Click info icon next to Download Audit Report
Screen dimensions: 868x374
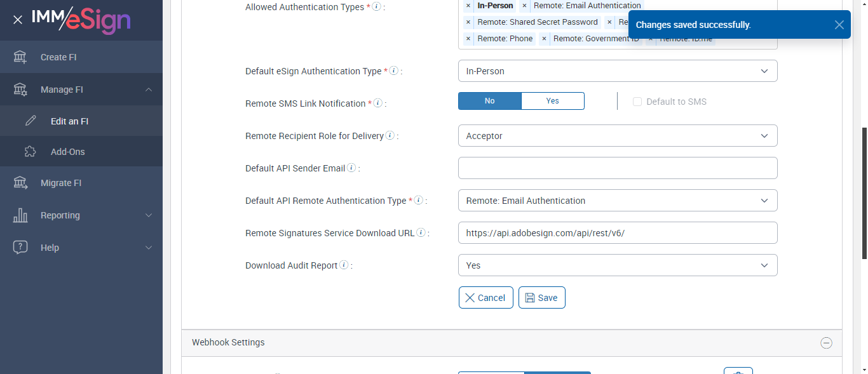coord(344,265)
